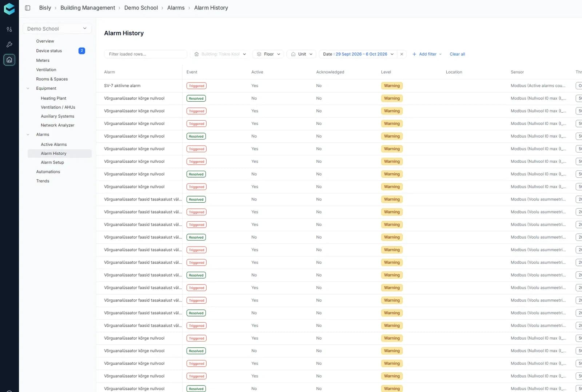The image size is (582, 392).
Task: Click the Device status badge showing 2
Action: coord(82,51)
